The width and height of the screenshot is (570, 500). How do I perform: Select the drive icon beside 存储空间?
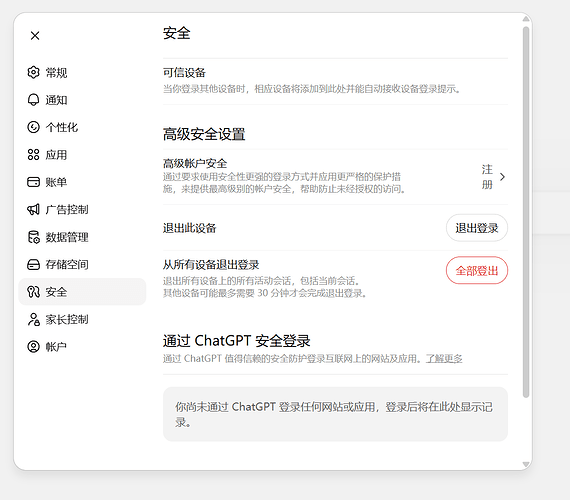33,264
